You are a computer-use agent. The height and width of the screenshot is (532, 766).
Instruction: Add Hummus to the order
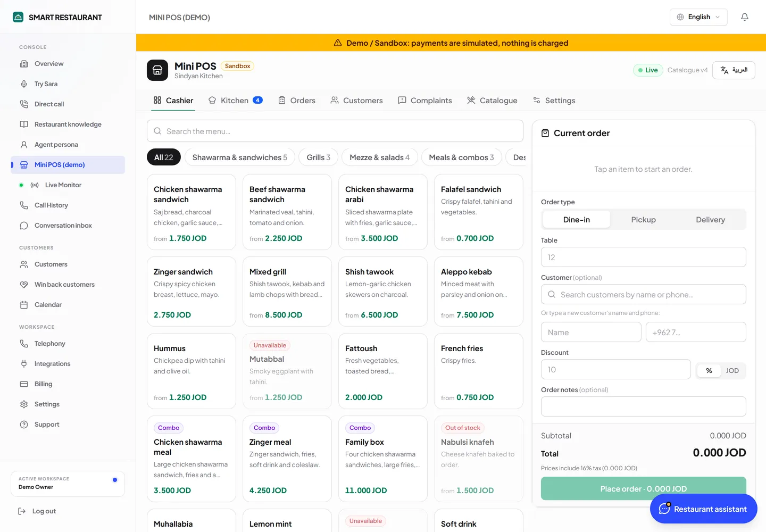tap(191, 371)
